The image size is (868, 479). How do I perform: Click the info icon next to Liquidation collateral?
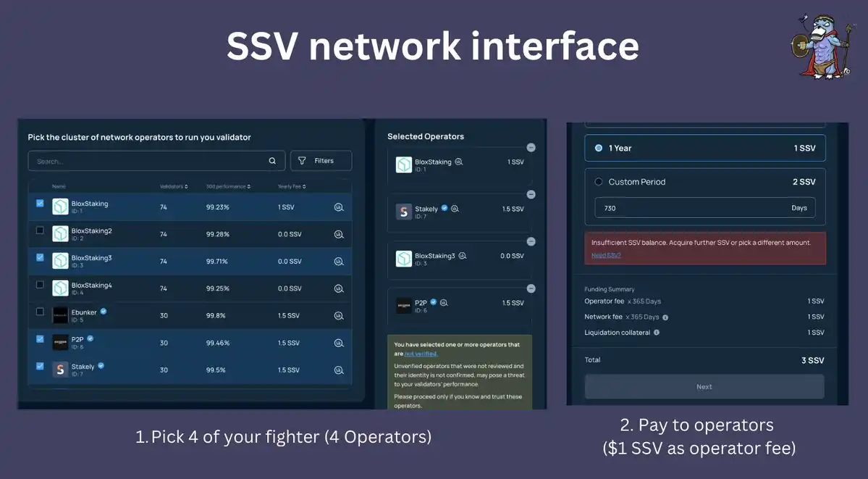point(657,333)
